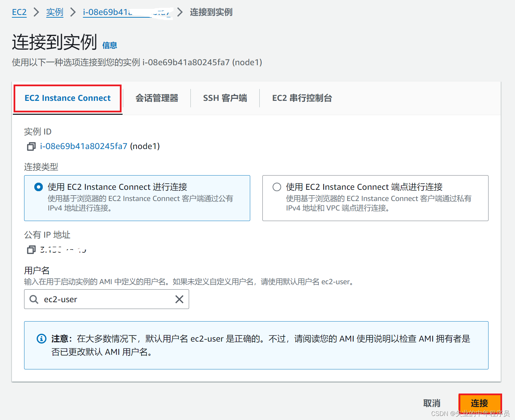Click the 取消 button
Image resolution: width=515 pixels, height=420 pixels.
[431, 403]
